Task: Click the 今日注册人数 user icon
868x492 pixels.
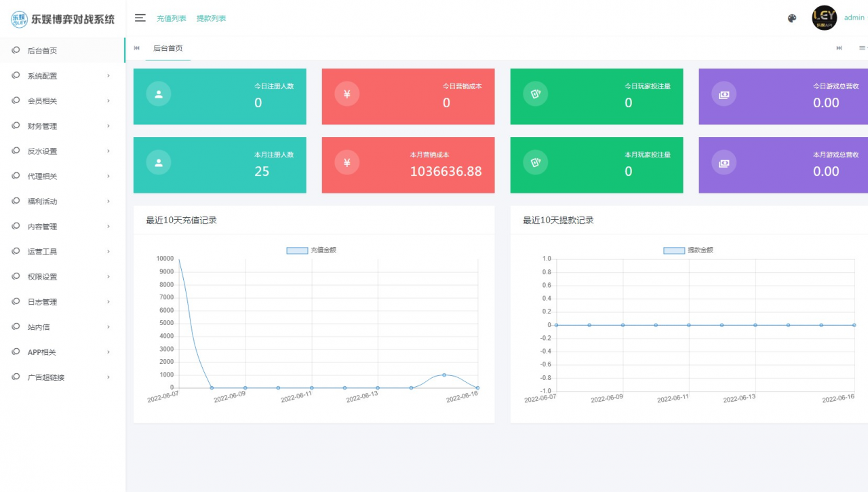Action: pyautogui.click(x=159, y=94)
